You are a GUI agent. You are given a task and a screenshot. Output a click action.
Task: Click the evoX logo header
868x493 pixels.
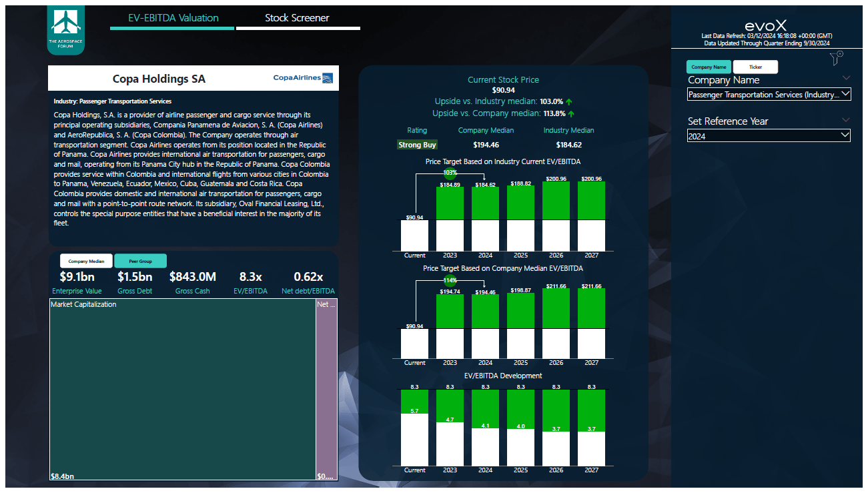tap(766, 23)
